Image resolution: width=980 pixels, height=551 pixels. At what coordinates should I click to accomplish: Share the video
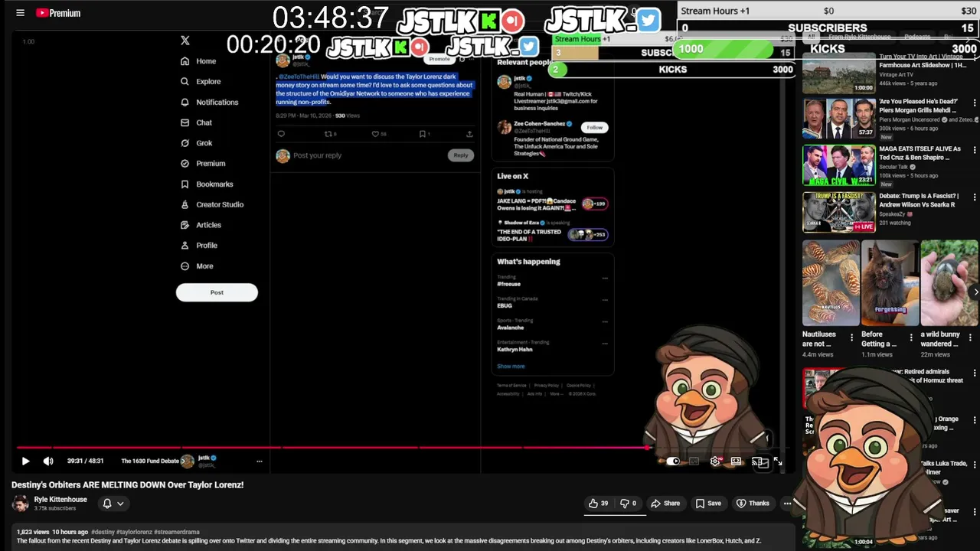pos(665,504)
